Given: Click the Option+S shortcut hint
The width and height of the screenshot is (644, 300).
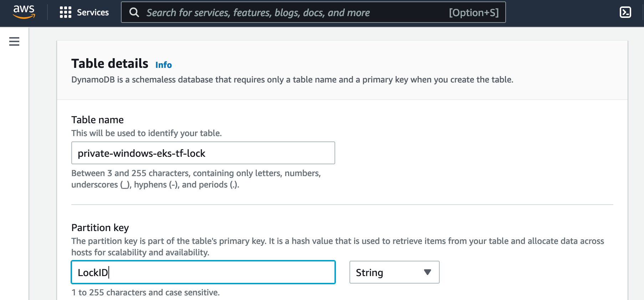Looking at the screenshot, I should (474, 12).
